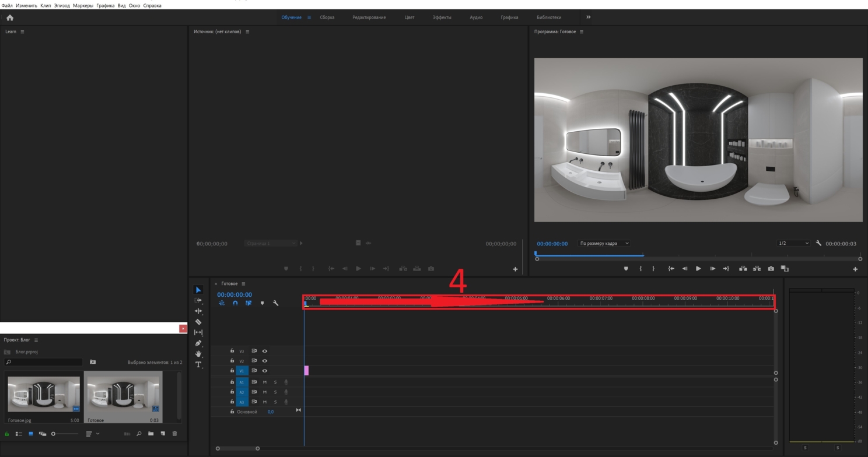
Task: Open the Файл menu
Action: pos(7,5)
